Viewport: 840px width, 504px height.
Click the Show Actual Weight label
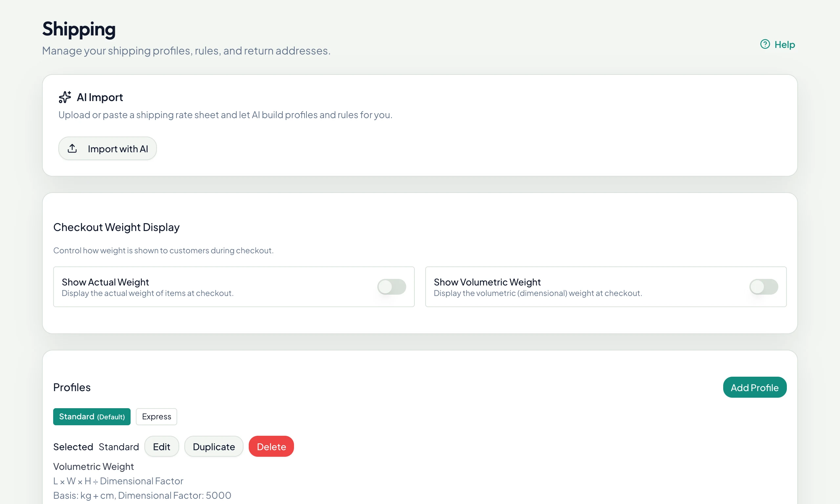105,282
